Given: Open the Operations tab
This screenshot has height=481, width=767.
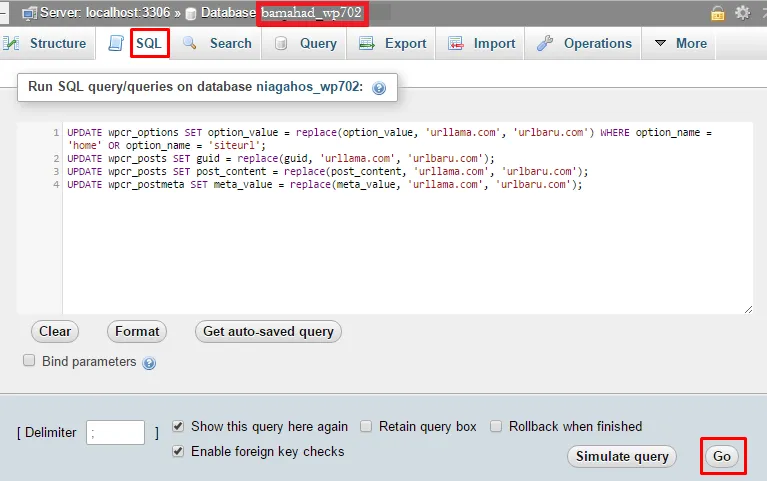Looking at the screenshot, I should [x=585, y=44].
